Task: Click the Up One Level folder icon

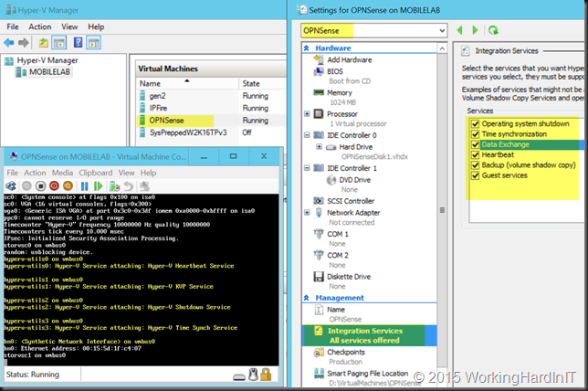Action: click(x=44, y=43)
